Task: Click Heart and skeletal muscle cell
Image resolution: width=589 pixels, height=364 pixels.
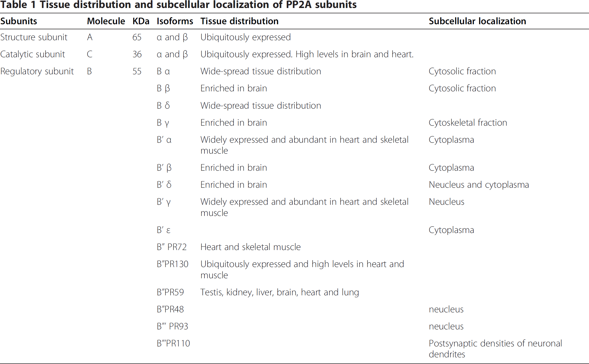Action: (251, 247)
